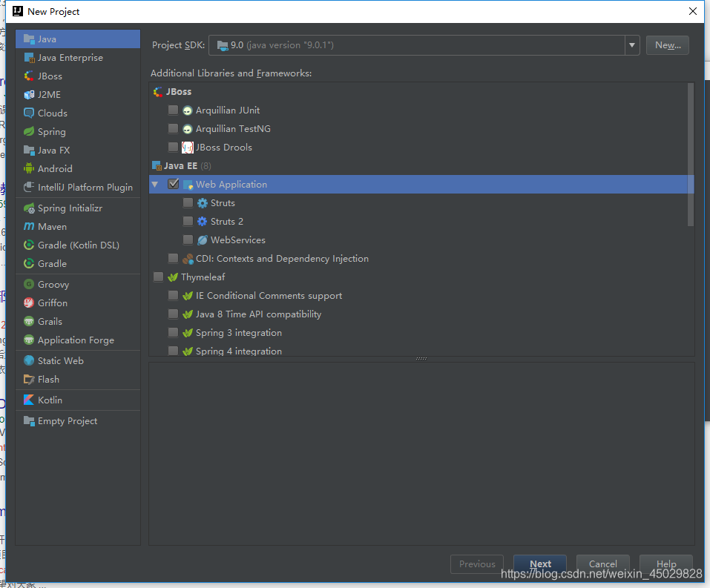
Task: Close the New Project dialog
Action: [693, 11]
